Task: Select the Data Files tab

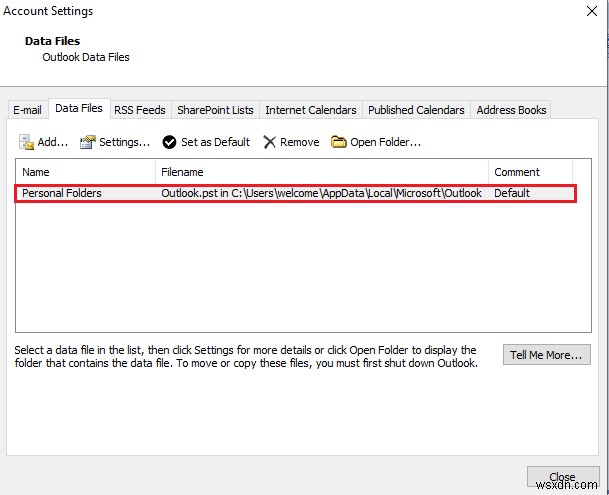Action: pos(79,108)
